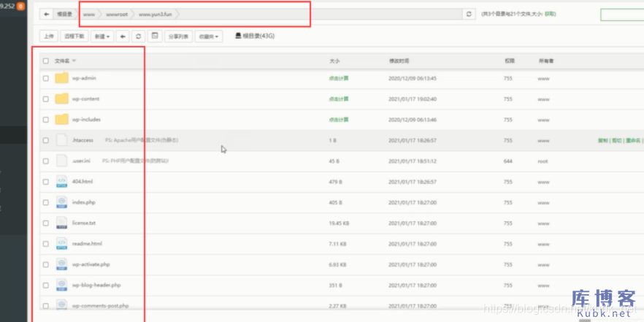Screen dimensions: 644x322
Task: Tick the checkbox for .htaccess
Action: pyautogui.click(x=45, y=140)
